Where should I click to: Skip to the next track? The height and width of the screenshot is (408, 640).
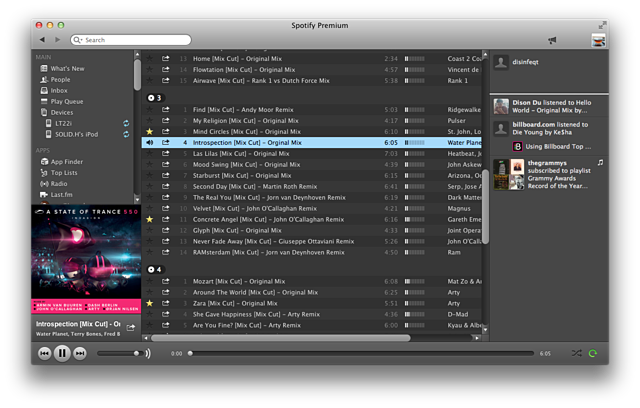[x=80, y=353]
